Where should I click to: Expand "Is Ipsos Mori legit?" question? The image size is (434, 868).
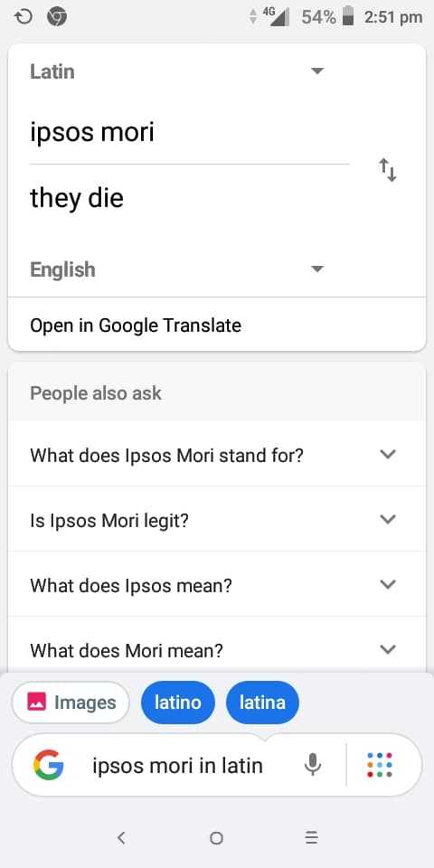[217, 519]
